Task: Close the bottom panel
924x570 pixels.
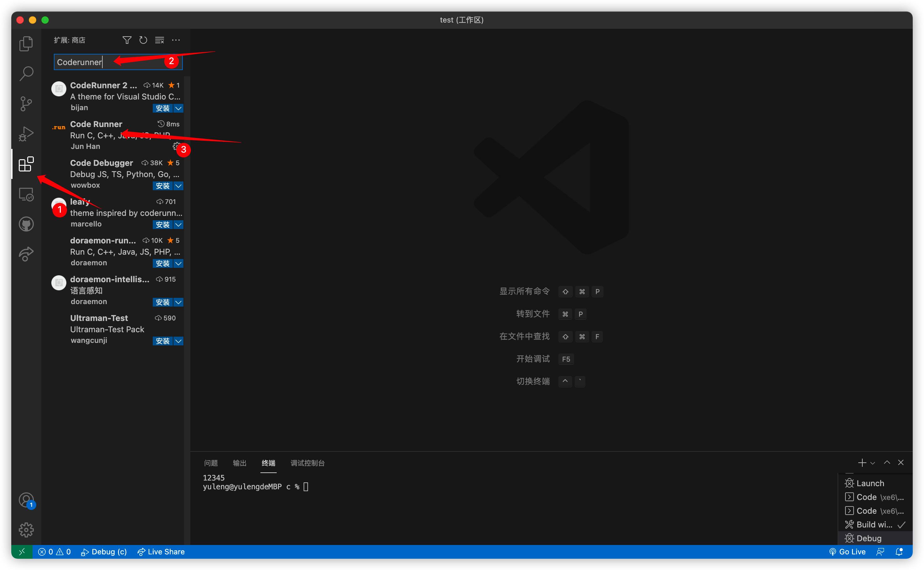Action: [901, 463]
